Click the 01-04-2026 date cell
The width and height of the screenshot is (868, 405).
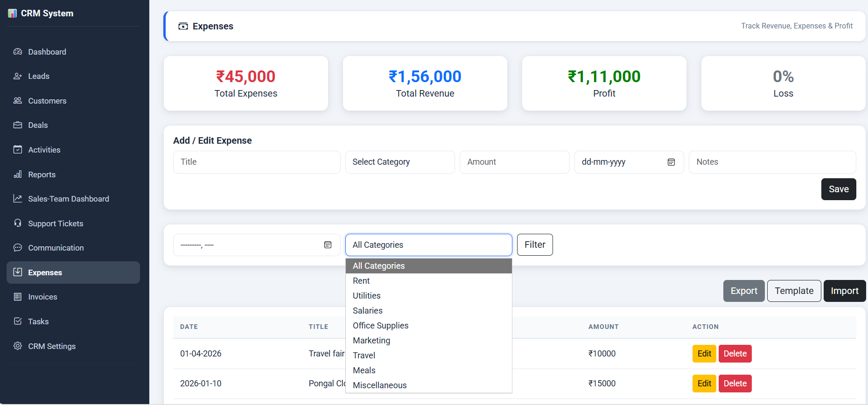coord(201,354)
